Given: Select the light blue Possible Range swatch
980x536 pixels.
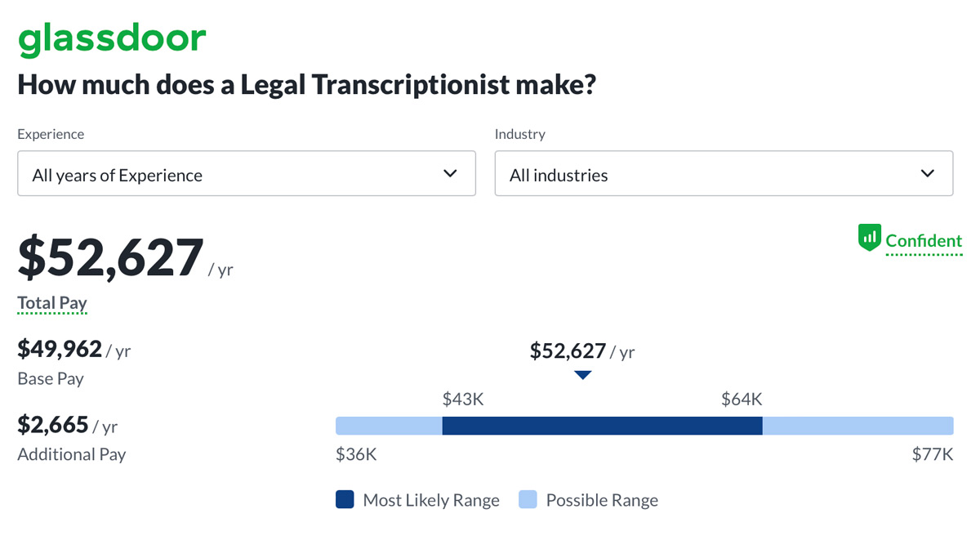Looking at the screenshot, I should [x=527, y=499].
